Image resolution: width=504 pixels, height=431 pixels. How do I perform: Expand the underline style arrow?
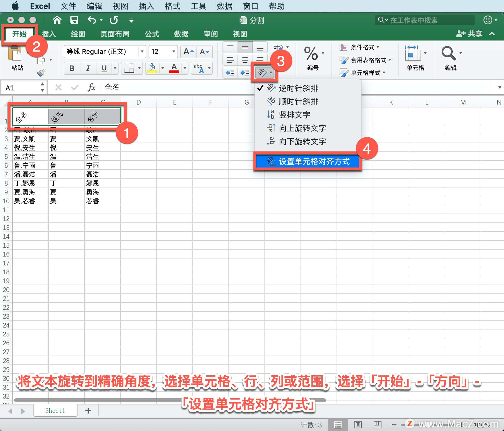[x=115, y=68]
